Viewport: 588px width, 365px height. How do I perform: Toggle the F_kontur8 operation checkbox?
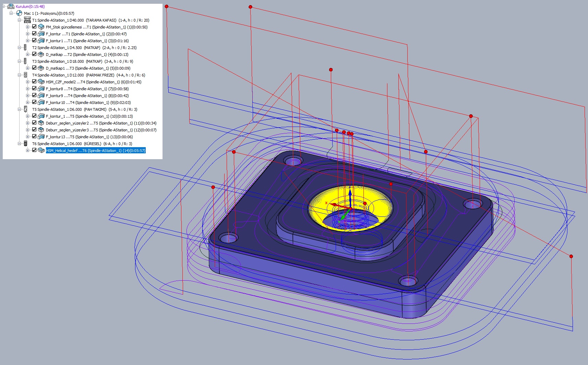click(34, 89)
